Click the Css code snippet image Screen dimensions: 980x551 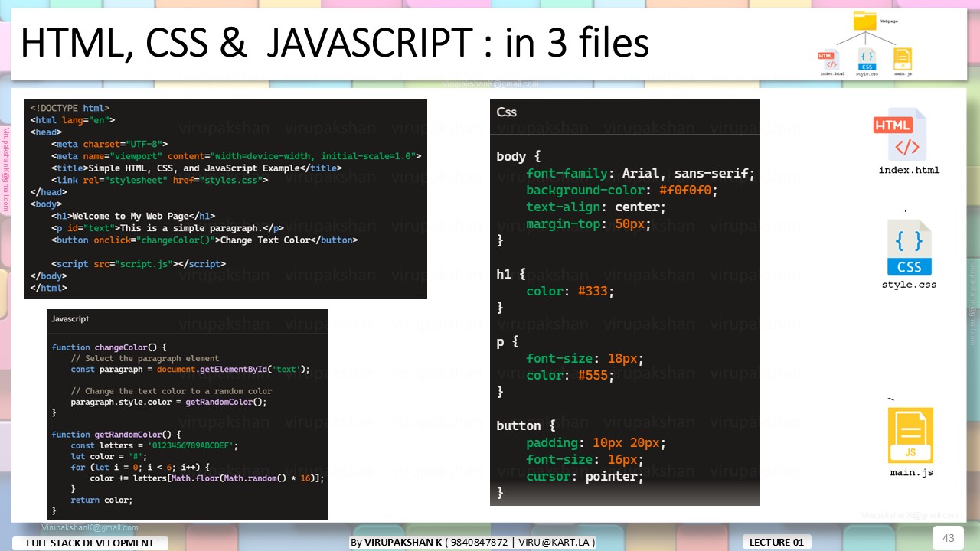click(625, 303)
